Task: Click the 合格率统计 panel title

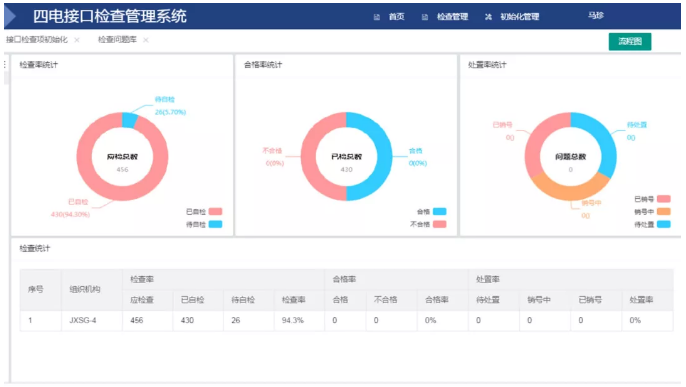Action: click(263, 65)
